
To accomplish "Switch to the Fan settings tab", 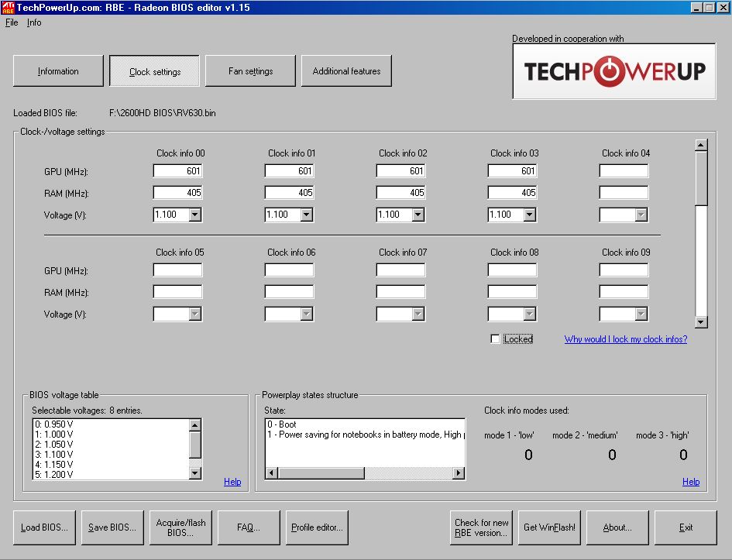I will 251,71.
